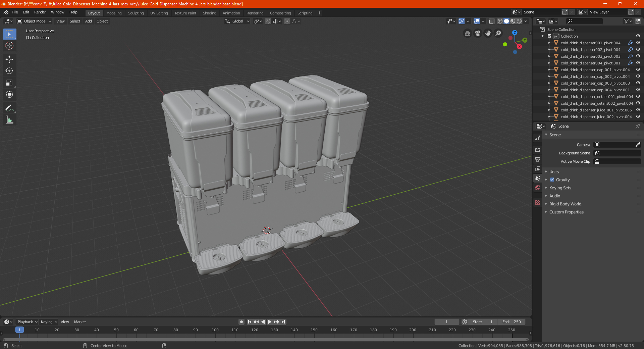Expand the Units panel
This screenshot has height=349, width=644.
[x=554, y=172]
